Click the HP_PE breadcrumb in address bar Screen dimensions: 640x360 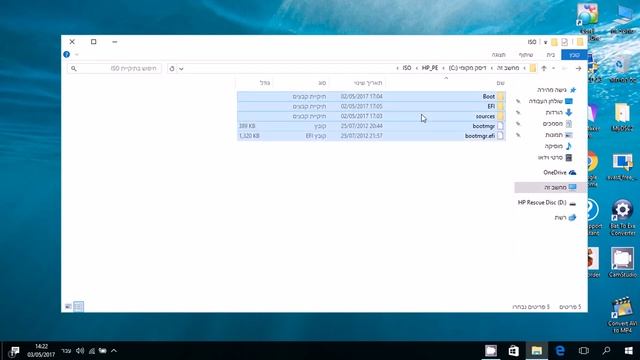[430, 68]
